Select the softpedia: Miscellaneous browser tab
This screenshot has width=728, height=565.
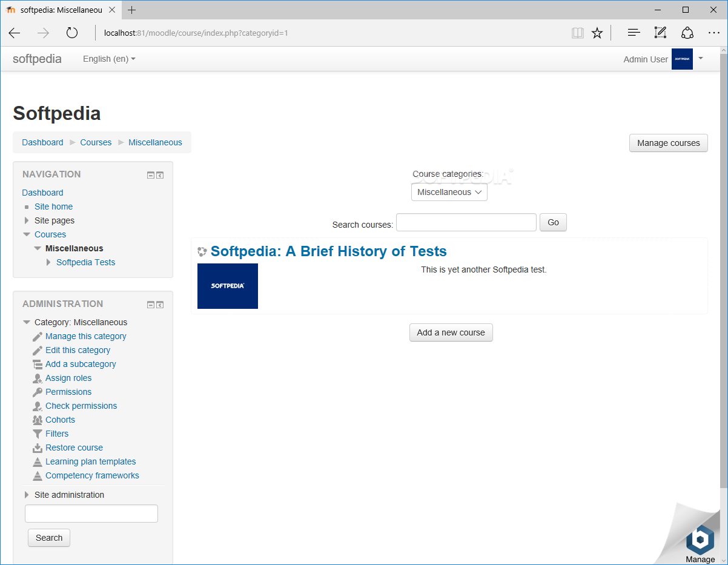pos(60,10)
